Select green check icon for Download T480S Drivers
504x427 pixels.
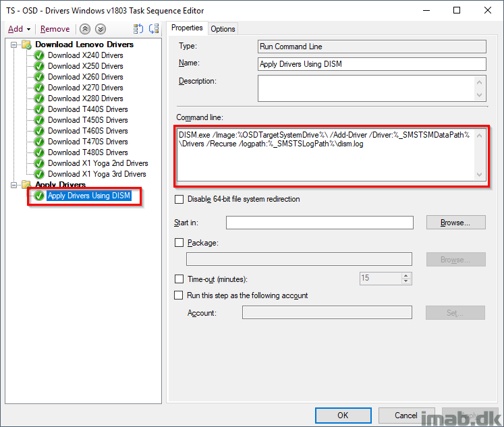[39, 152]
